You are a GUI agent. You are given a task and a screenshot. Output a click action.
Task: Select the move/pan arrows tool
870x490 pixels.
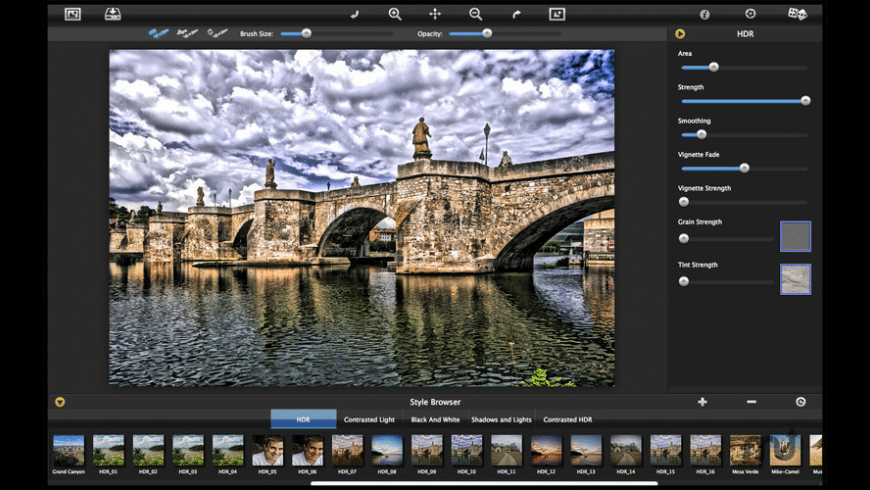point(435,14)
